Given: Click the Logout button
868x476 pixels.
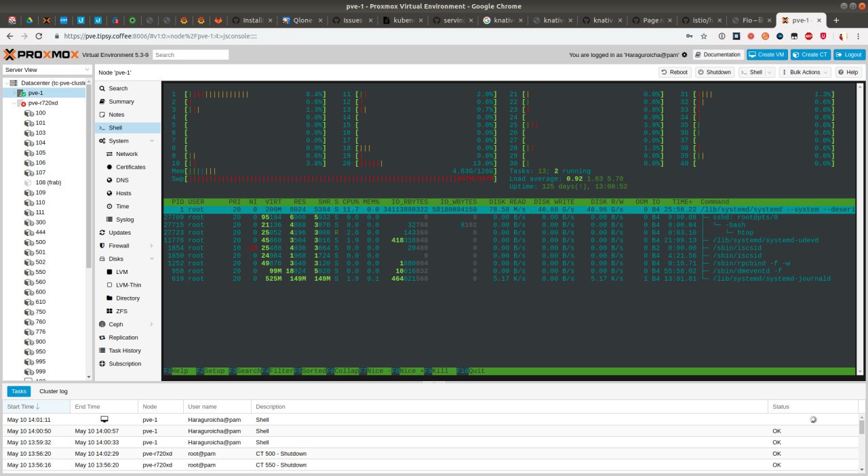Looking at the screenshot, I should 849,55.
